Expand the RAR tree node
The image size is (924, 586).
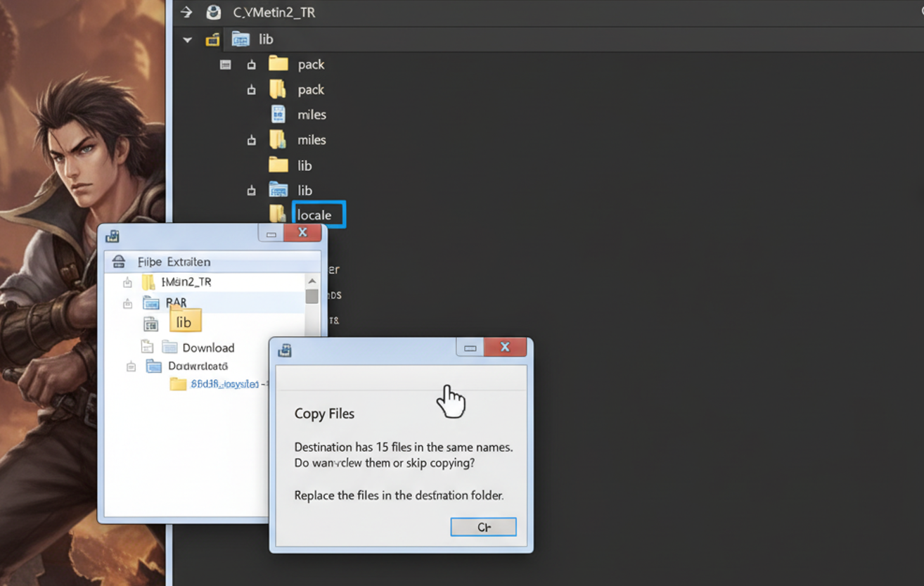(127, 304)
